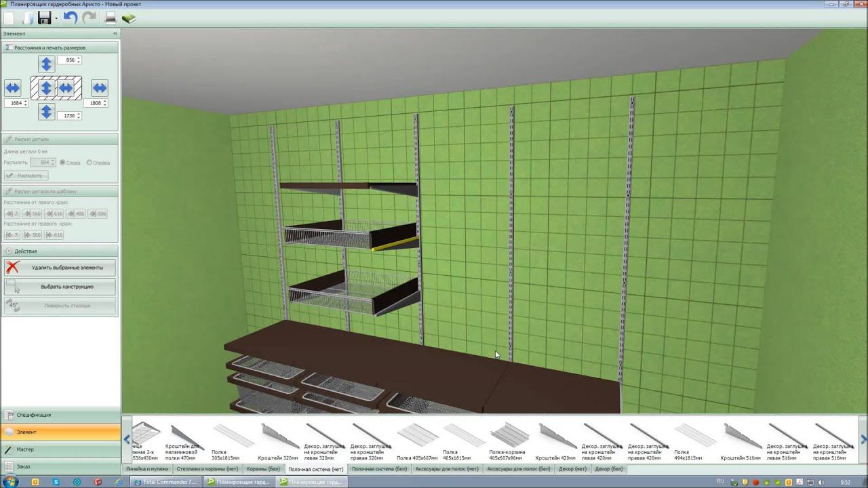
Task: Switch to the Полочная система (мет) tab
Action: (315, 469)
